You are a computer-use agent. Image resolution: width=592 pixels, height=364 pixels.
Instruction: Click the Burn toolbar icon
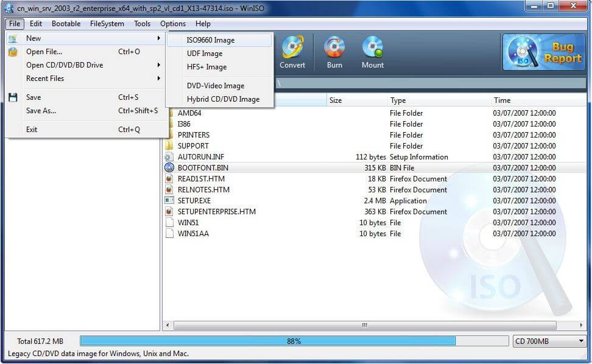point(334,52)
